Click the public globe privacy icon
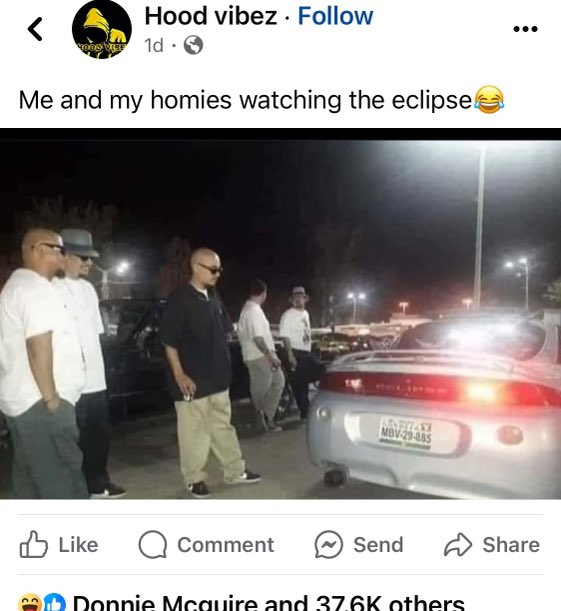 click(x=193, y=45)
